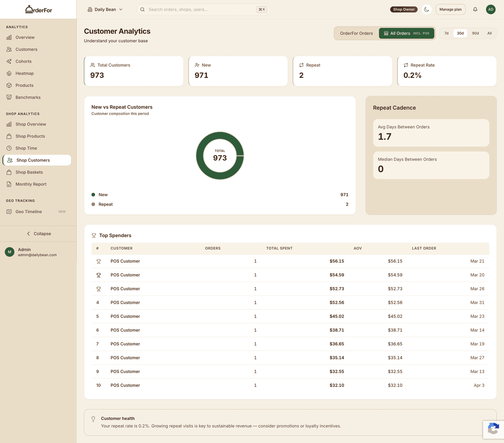Click the Avg Days Between Orders card
This screenshot has height=443, width=504.
431,133
